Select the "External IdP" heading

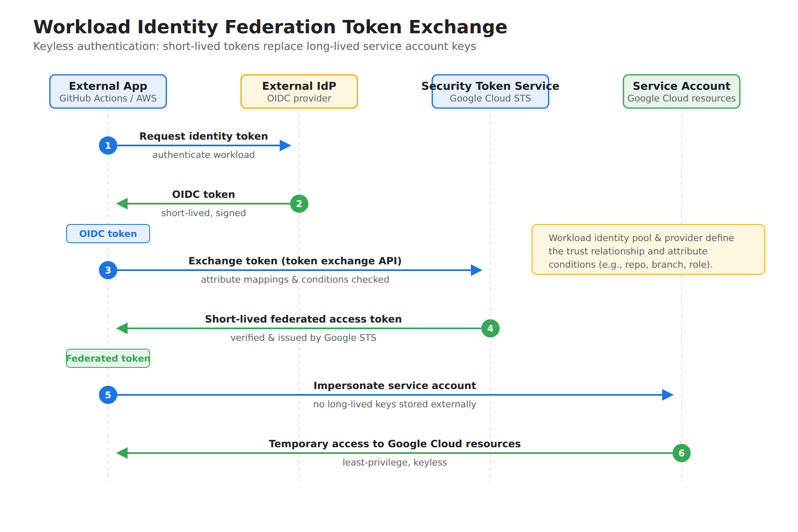click(x=299, y=86)
